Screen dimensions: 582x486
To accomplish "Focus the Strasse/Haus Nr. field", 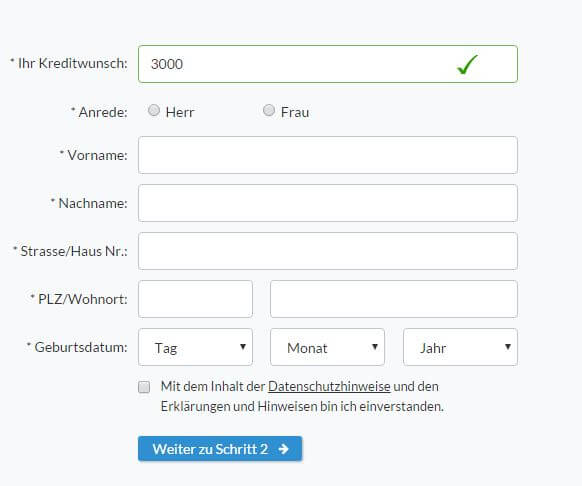I will pyautogui.click(x=328, y=251).
